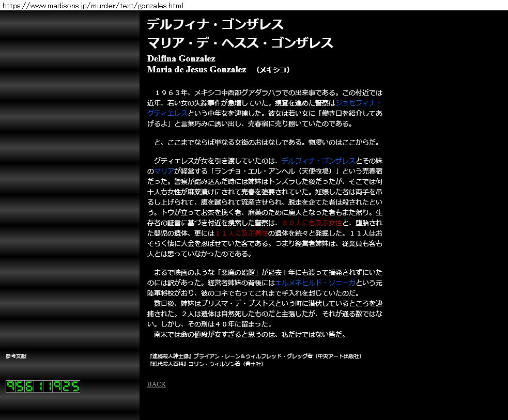Click the BACK link
508x420 pixels.
pos(156,384)
